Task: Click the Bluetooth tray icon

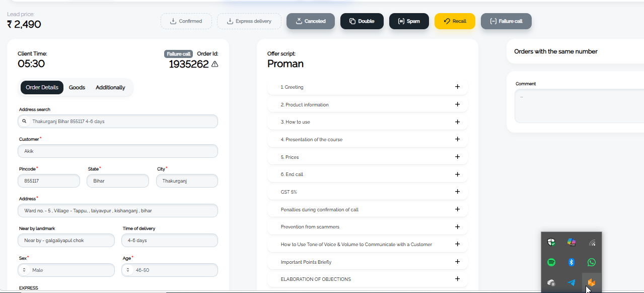Action: pyautogui.click(x=571, y=262)
